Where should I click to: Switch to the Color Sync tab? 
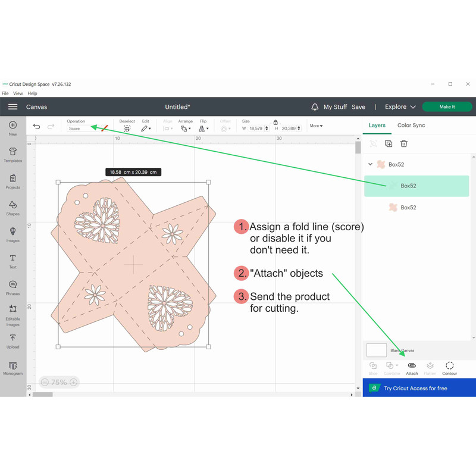point(411,126)
